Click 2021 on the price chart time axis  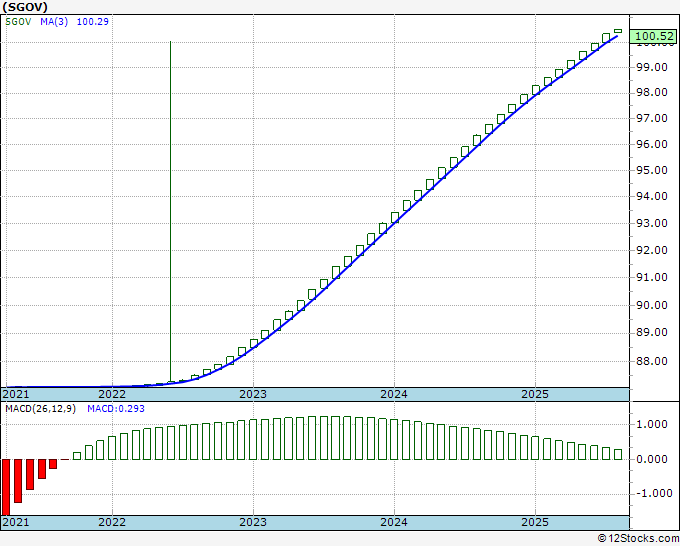16,394
